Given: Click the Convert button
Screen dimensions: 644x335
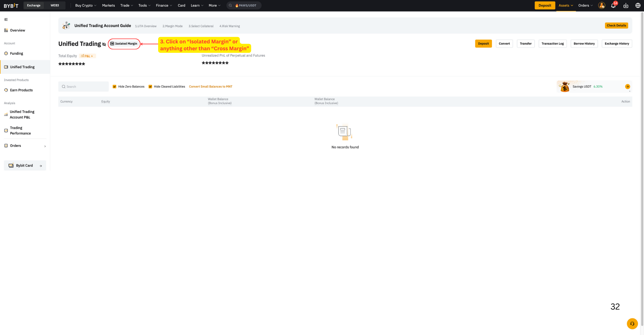Looking at the screenshot, I should (504, 44).
